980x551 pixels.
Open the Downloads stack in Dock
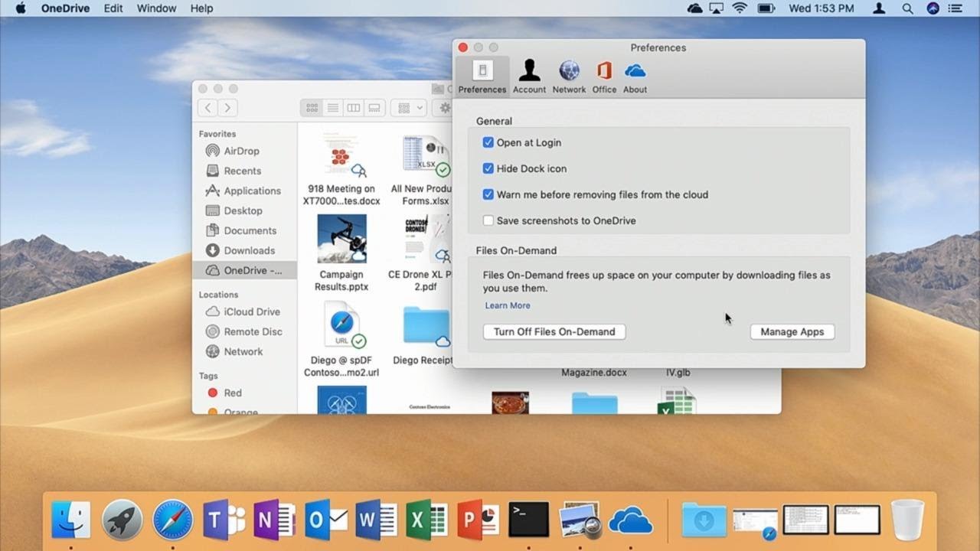(x=704, y=520)
